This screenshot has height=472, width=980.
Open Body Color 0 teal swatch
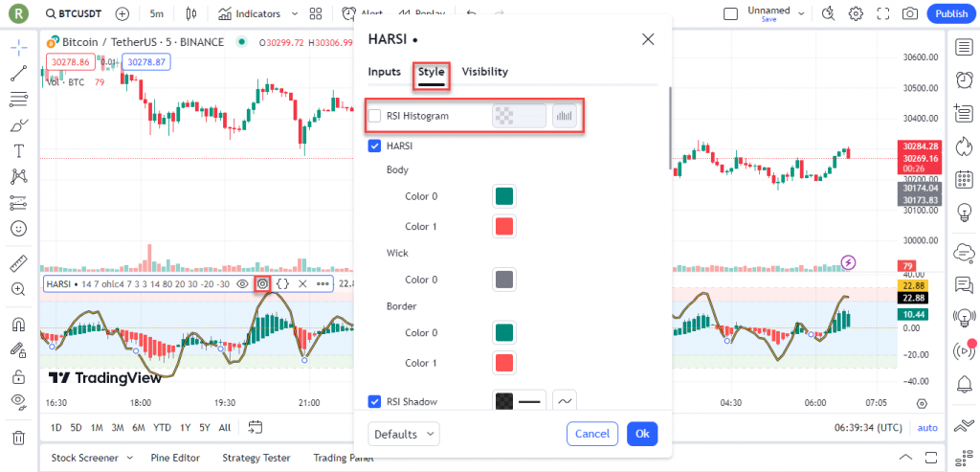coord(504,196)
